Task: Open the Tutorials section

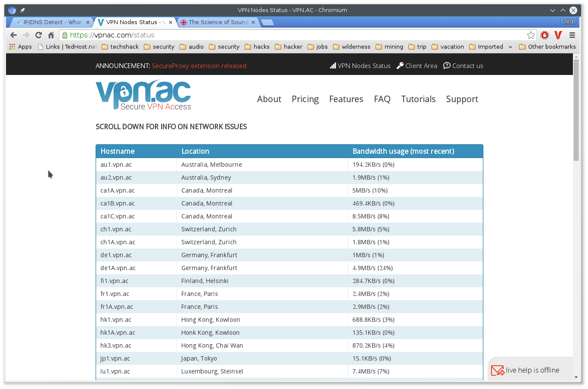Action: (x=418, y=99)
